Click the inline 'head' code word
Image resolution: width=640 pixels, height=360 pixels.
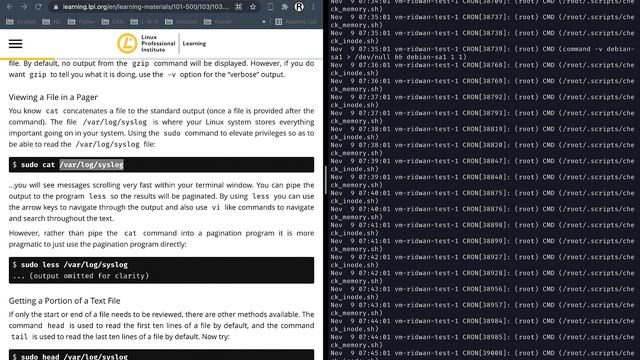coord(56,326)
